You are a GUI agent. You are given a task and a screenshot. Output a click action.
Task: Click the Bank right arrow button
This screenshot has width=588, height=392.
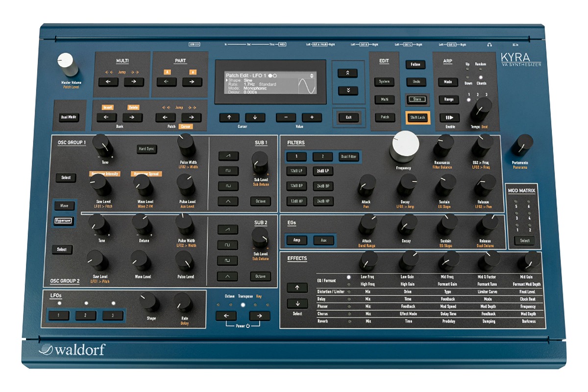tap(132, 118)
